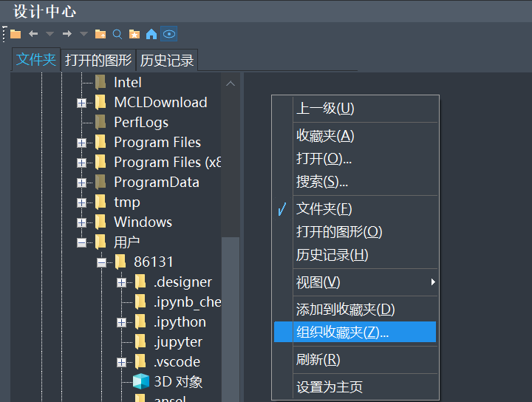Select the PerfLogs folder
The image size is (532, 402).
coord(141,123)
